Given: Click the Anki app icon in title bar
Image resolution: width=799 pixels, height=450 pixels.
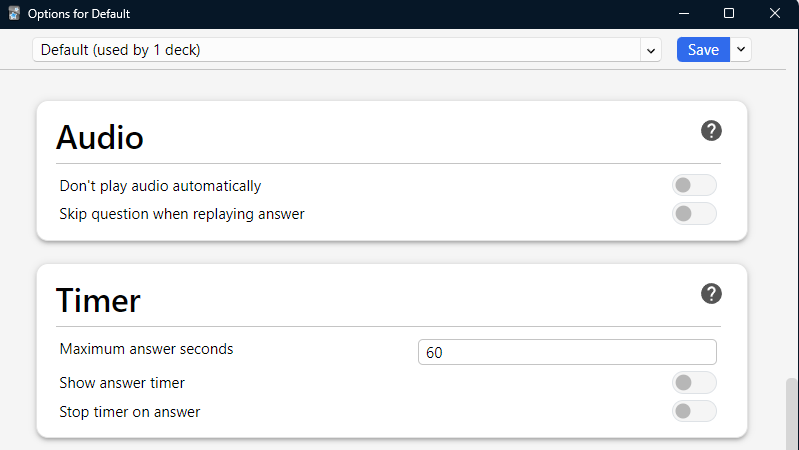Looking at the screenshot, I should (x=15, y=14).
